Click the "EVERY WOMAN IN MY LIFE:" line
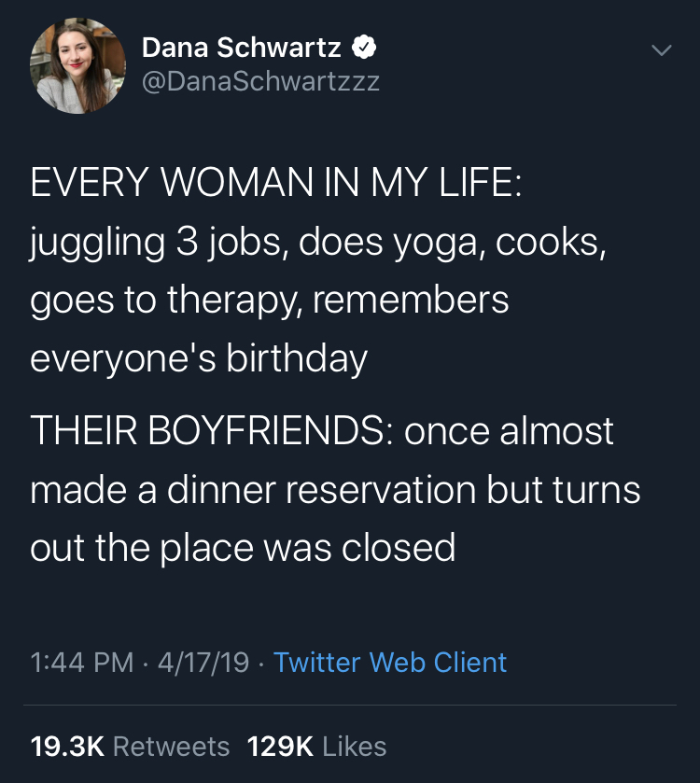This screenshot has width=700, height=783. point(276,181)
